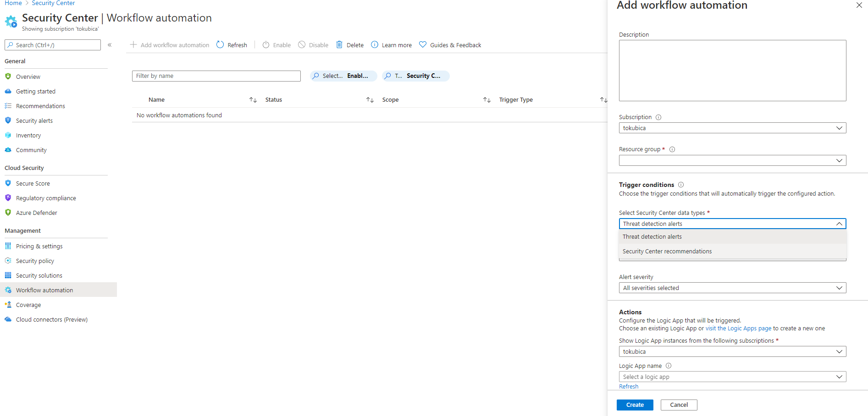Click into the Description text box
Screen dimensions: 868x416
coord(732,71)
